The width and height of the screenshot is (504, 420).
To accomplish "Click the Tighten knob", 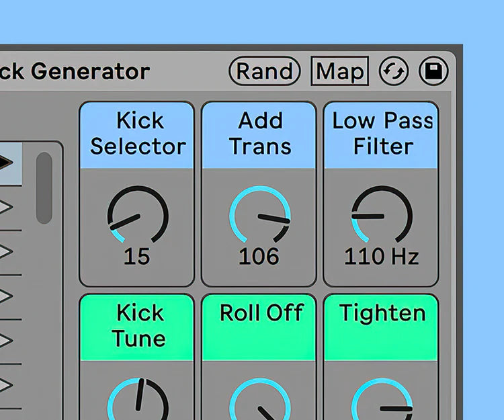I will [382, 399].
